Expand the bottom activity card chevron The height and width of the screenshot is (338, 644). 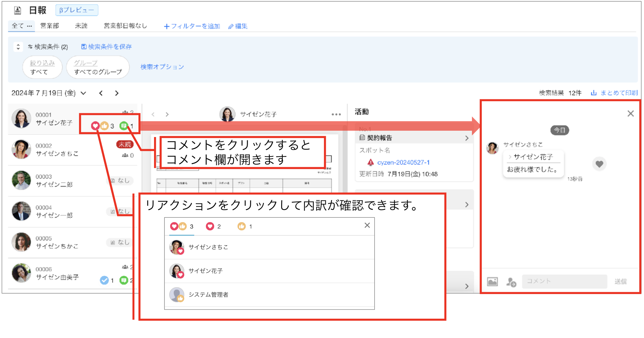tap(467, 286)
